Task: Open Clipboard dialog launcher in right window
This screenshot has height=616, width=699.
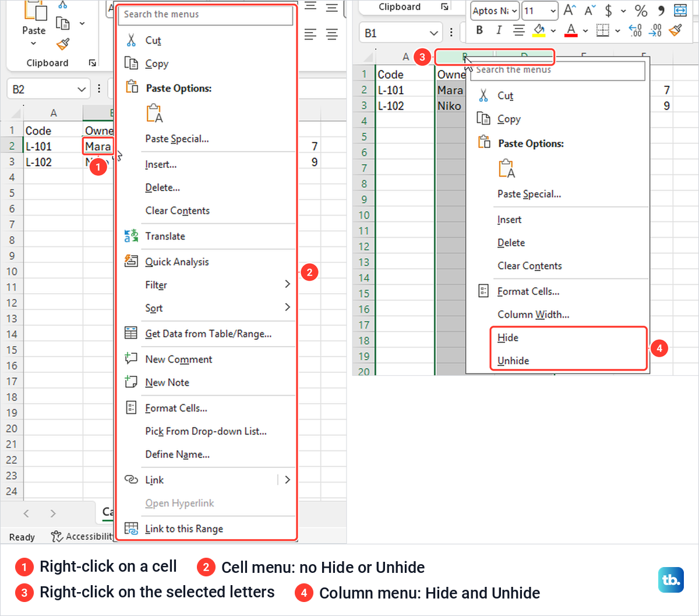Action: click(445, 7)
